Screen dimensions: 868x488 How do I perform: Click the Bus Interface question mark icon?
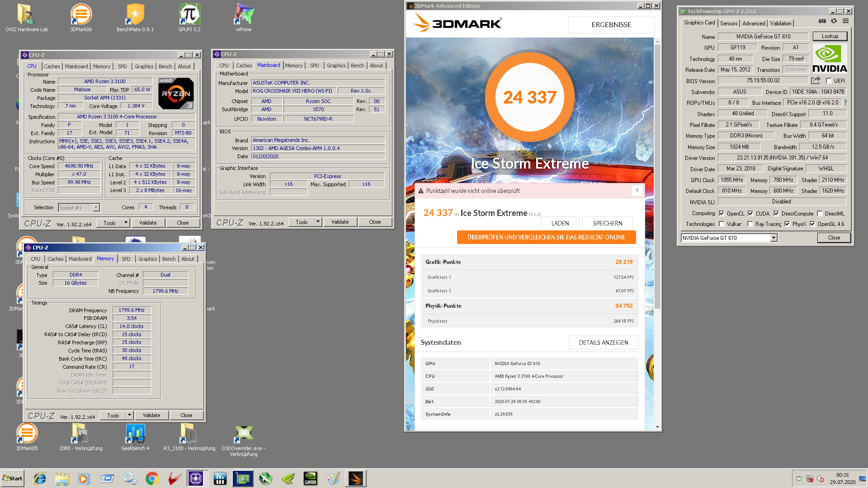(845, 103)
